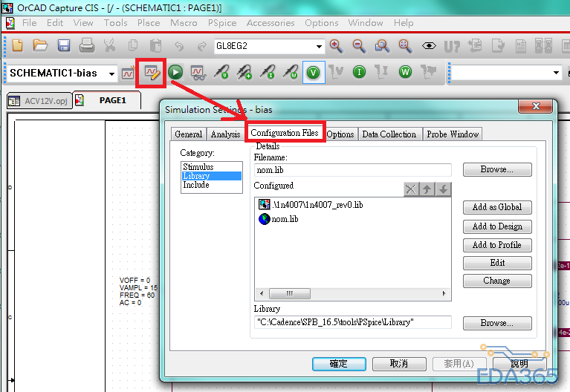Toggle bias voltage display V icon
Screen dimensions: 570x392
coord(314,72)
